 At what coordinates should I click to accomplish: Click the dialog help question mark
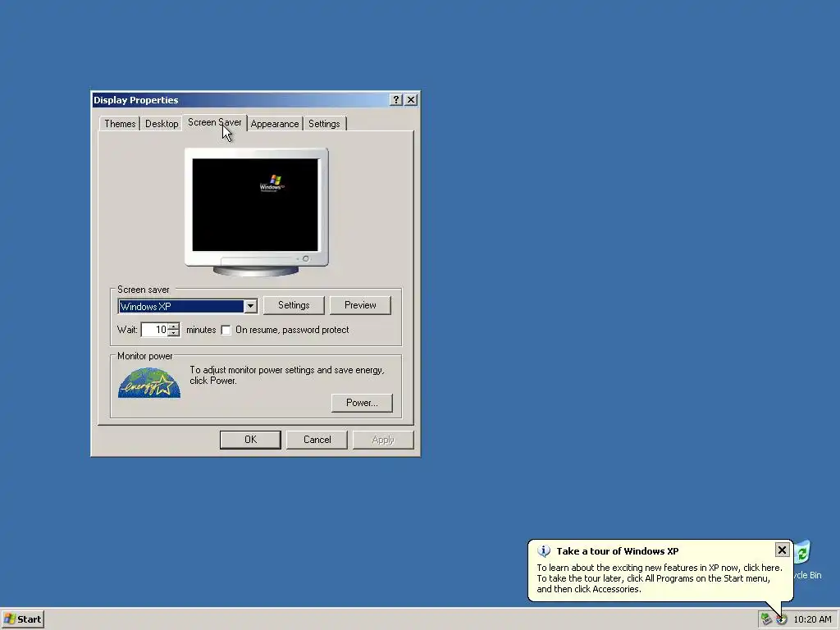pyautogui.click(x=396, y=99)
